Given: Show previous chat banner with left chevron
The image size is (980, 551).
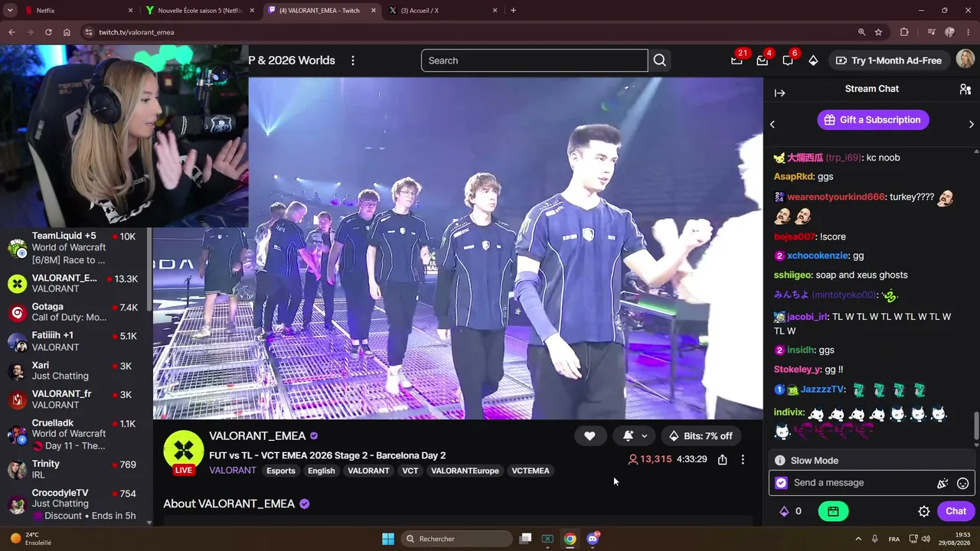Looking at the screenshot, I should click(x=772, y=124).
